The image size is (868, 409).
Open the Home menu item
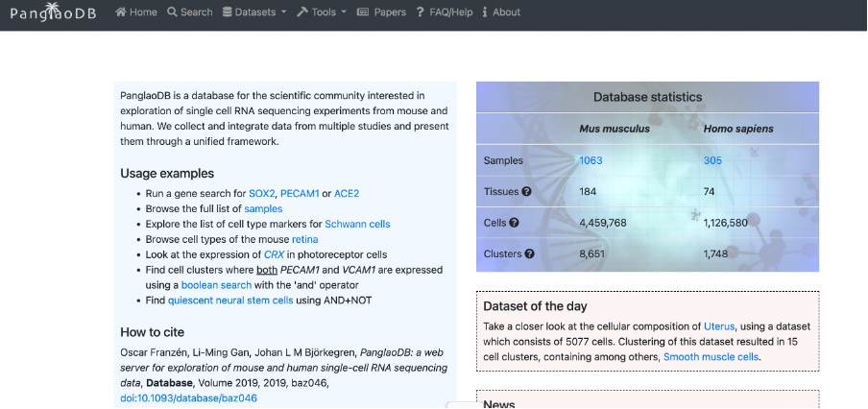click(x=136, y=12)
